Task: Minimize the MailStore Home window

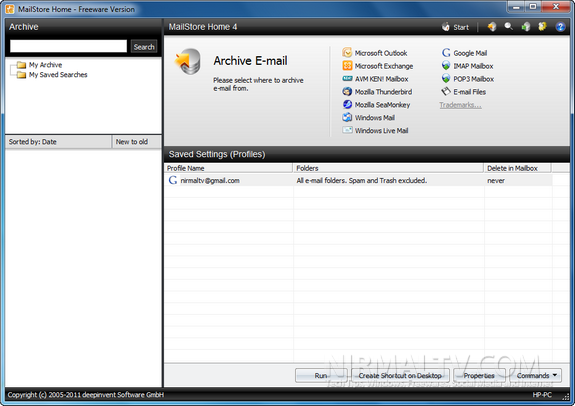Action: (517, 7)
